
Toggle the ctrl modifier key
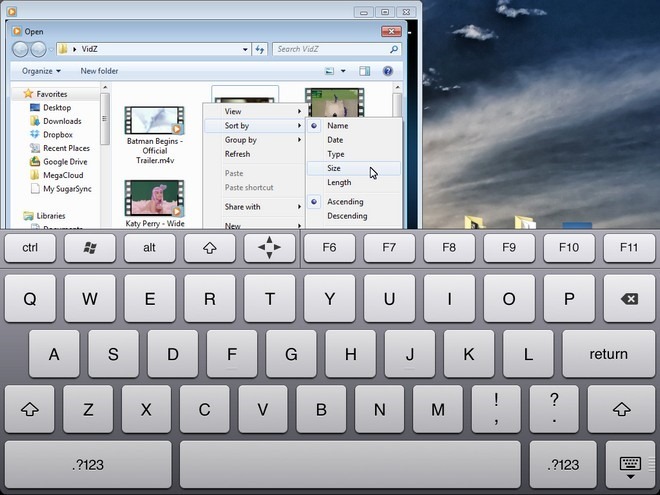tap(30, 248)
